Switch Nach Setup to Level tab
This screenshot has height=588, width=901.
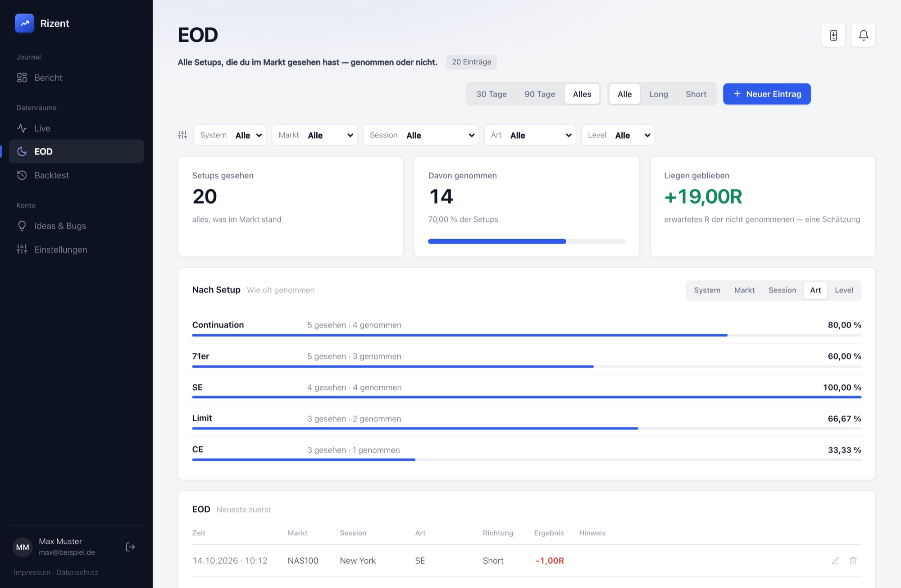844,290
